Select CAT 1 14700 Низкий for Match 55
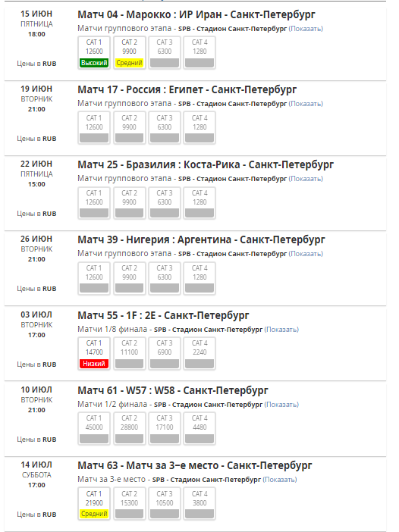 tap(94, 353)
